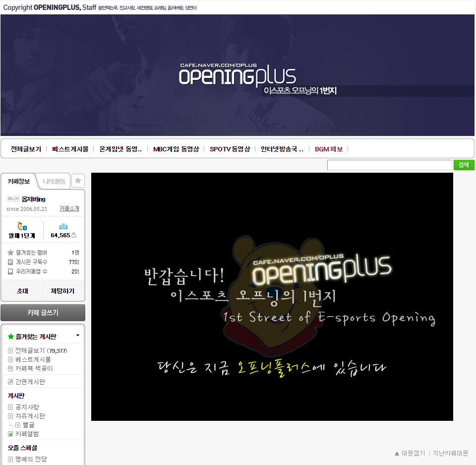Click the 초대 invite button

22,291
